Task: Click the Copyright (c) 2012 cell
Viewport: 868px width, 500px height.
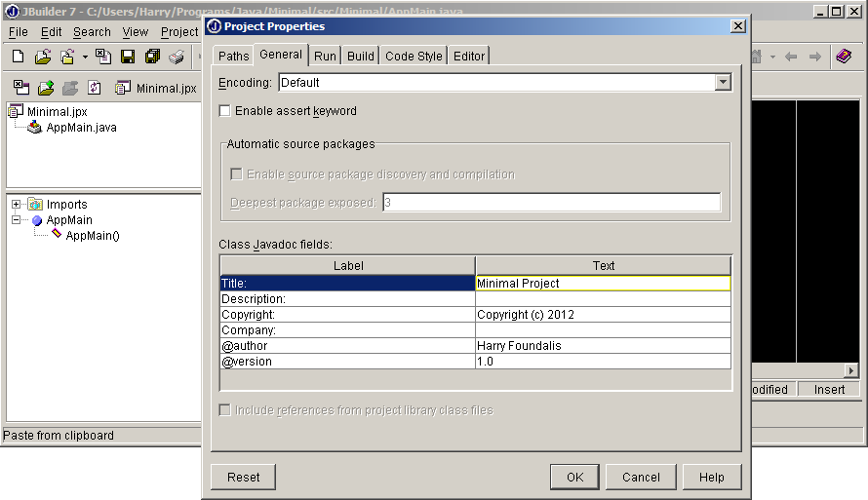Action: coord(604,314)
